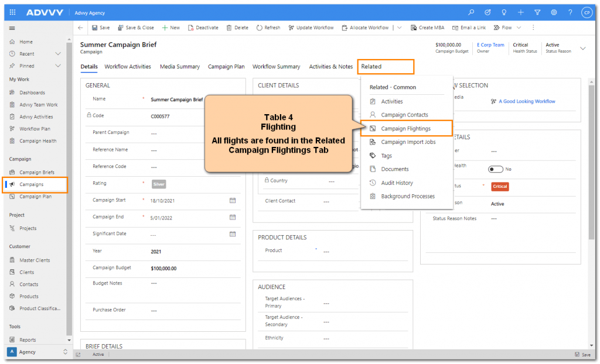Click the lightbulb assistant icon

tap(504, 12)
